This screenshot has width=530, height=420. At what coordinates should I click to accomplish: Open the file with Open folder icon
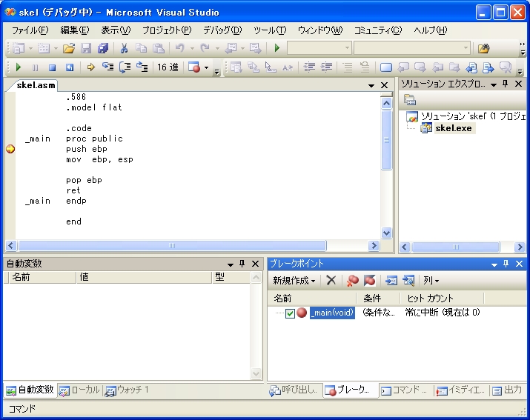[x=69, y=48]
